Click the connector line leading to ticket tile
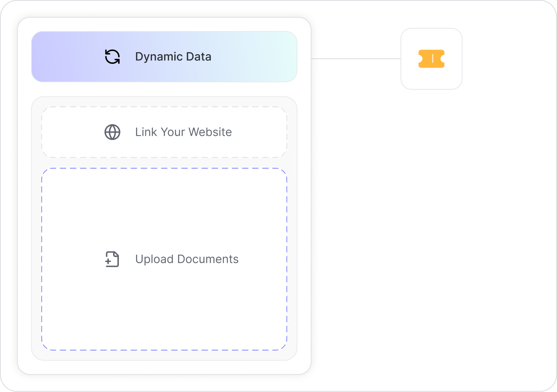 coord(356,59)
